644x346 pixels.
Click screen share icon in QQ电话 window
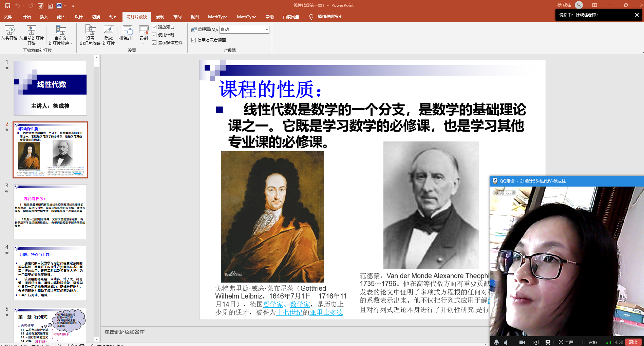click(536, 342)
